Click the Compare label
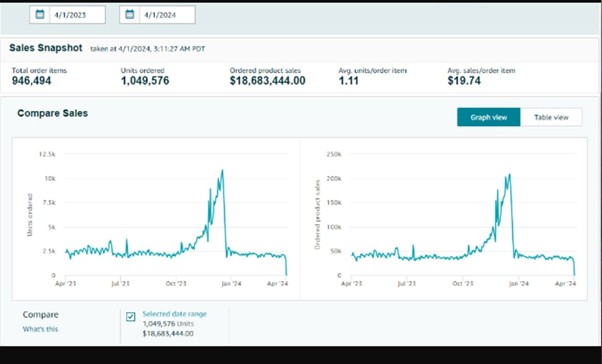Viewport: 602px width, 364px height. pyautogui.click(x=40, y=314)
